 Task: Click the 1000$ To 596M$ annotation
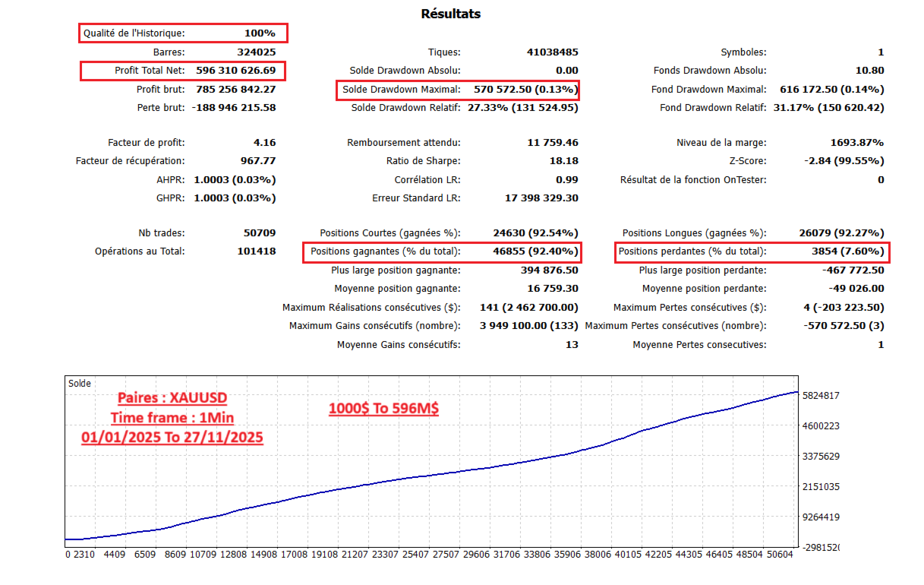(383, 409)
